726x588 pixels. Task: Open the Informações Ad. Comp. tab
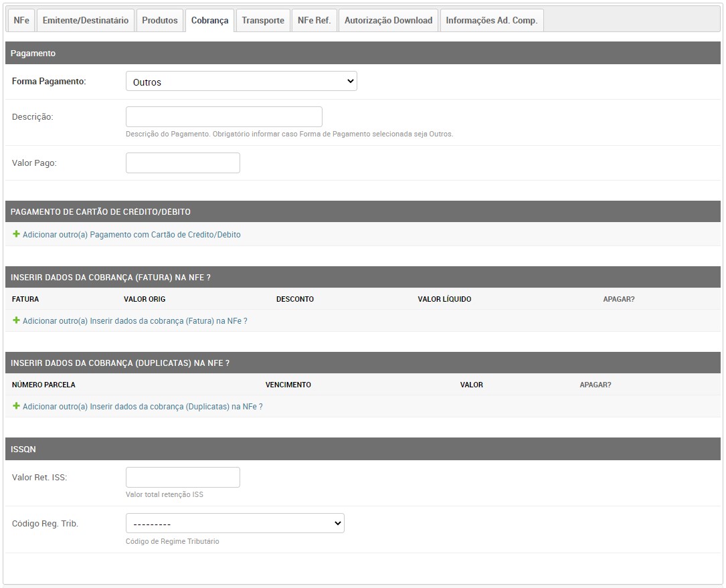click(x=491, y=21)
